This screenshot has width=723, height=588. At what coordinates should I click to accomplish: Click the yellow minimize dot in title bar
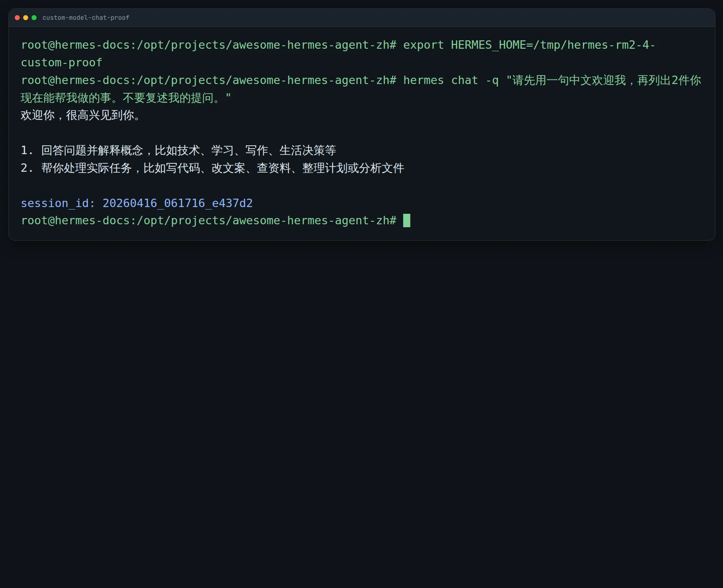(26, 18)
